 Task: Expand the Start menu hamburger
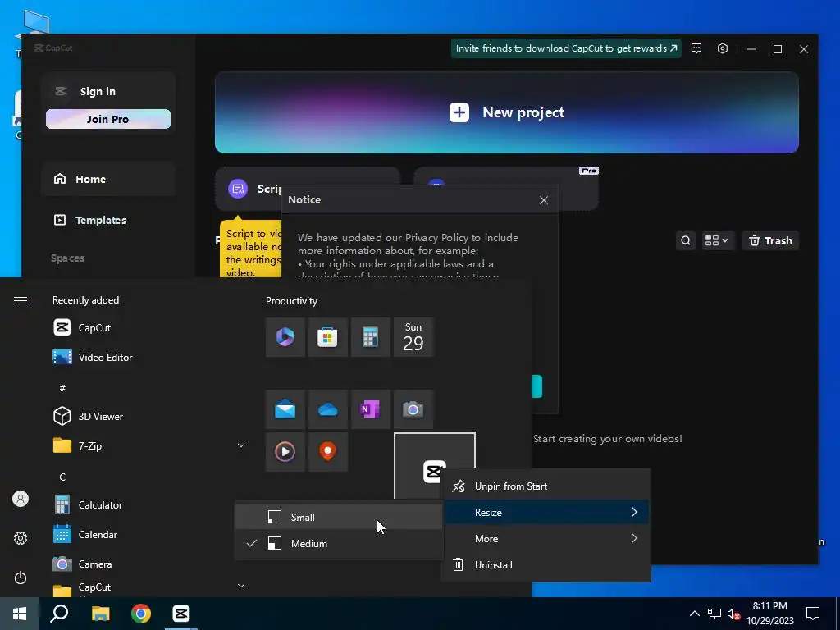[21, 300]
